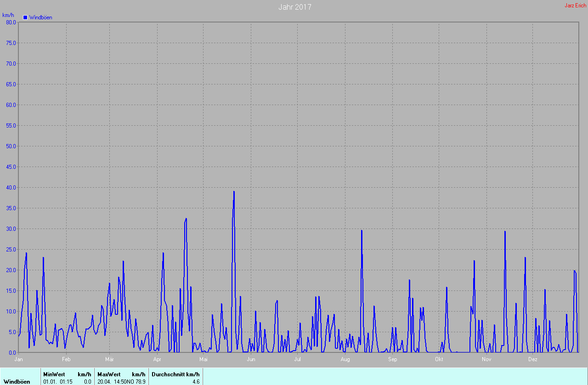Click the Mai month label
588x385 pixels.
pyautogui.click(x=204, y=359)
